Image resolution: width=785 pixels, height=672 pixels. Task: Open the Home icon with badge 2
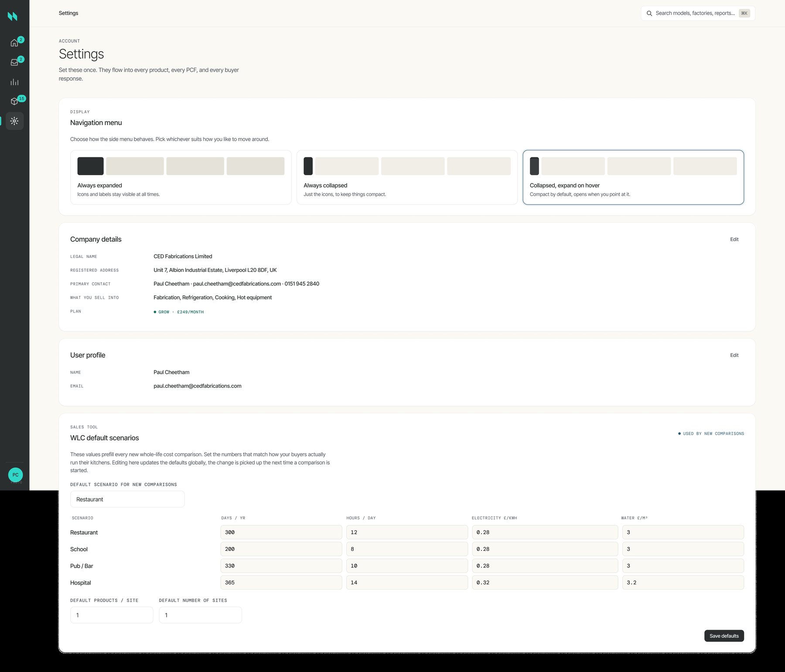click(14, 43)
